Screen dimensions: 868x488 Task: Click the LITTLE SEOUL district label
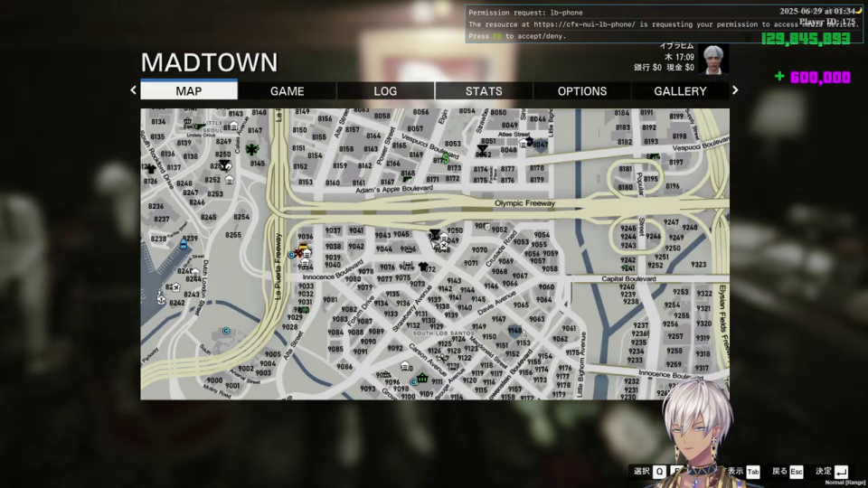[x=212, y=127]
